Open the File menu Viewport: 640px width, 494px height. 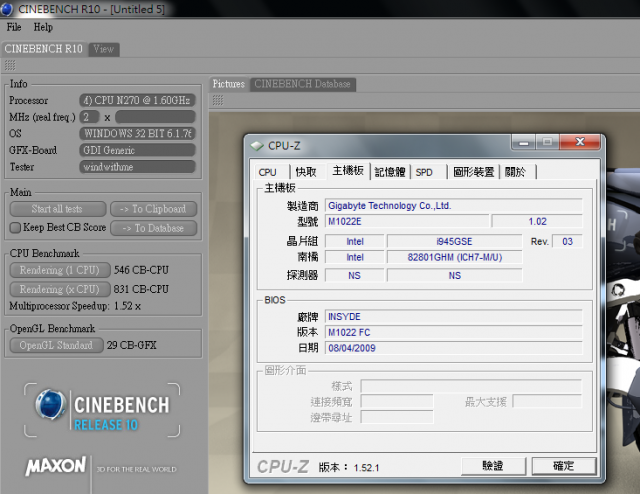click(x=14, y=27)
